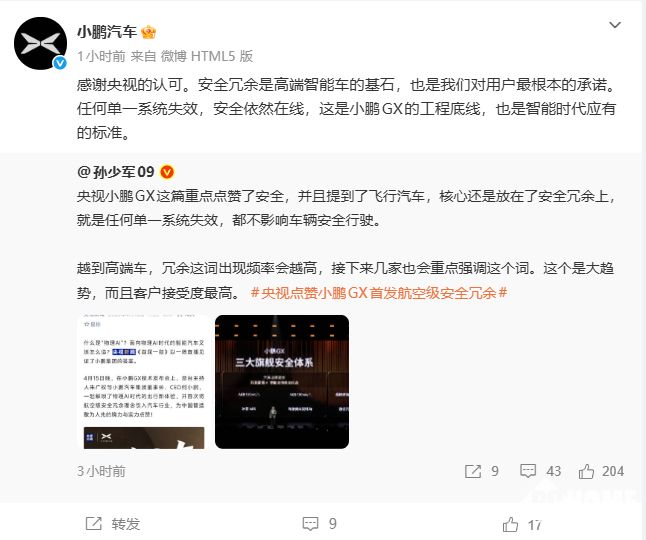
Task: Click the 1小时前 post timestamp
Action: point(101,56)
